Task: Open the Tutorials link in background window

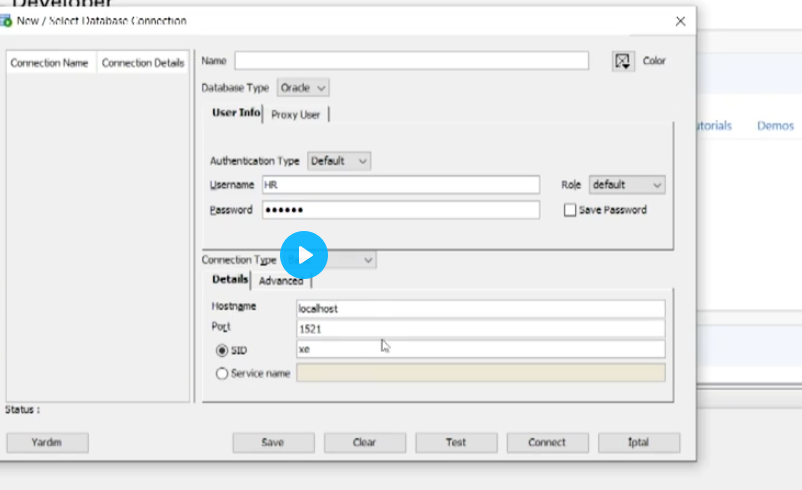Action: pos(715,126)
